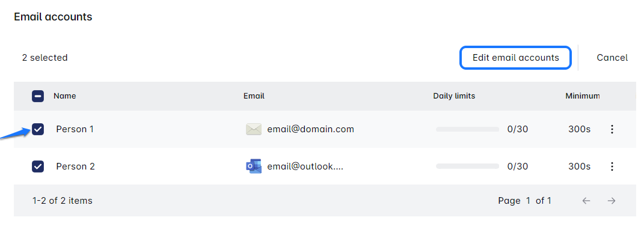Click the Daily limits column header
The height and width of the screenshot is (232, 644).
[454, 96]
